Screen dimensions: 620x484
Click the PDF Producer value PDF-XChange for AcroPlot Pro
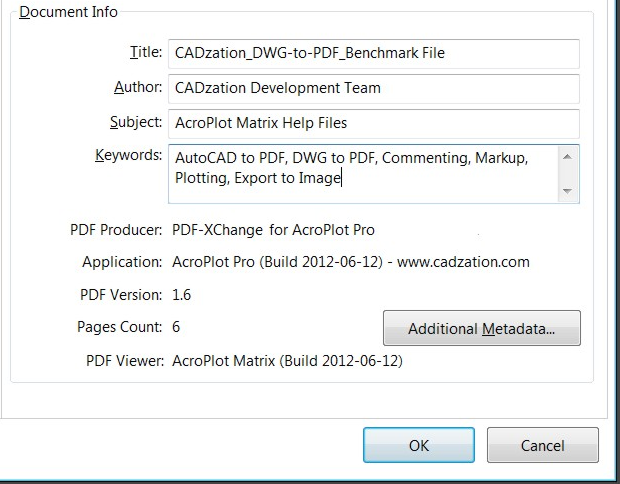tap(273, 230)
